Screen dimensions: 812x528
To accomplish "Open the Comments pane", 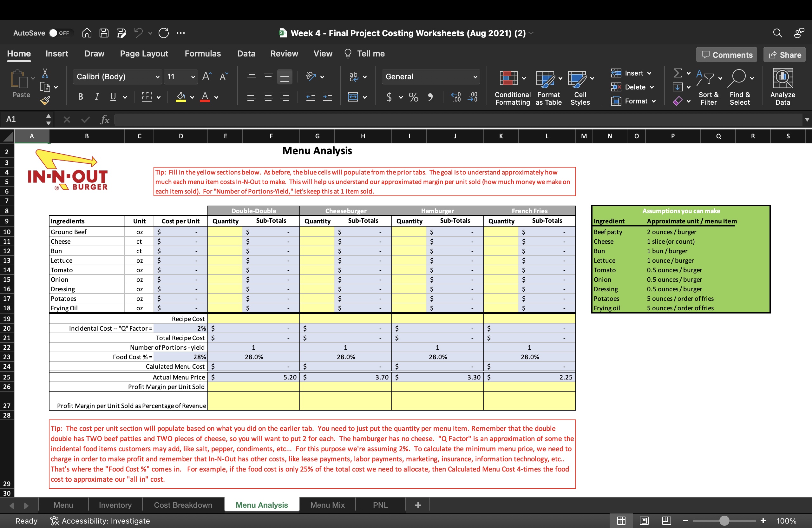I will tap(726, 55).
